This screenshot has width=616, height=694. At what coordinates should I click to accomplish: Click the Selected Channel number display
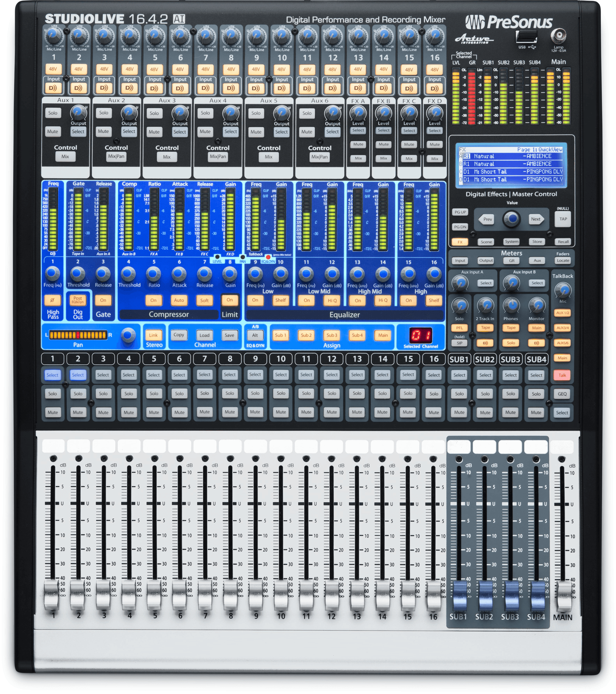tap(420, 335)
